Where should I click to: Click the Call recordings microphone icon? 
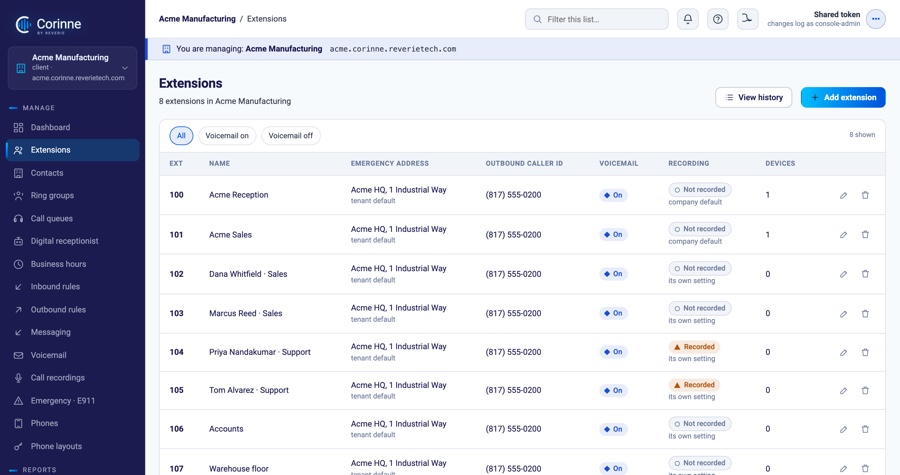pos(18,378)
